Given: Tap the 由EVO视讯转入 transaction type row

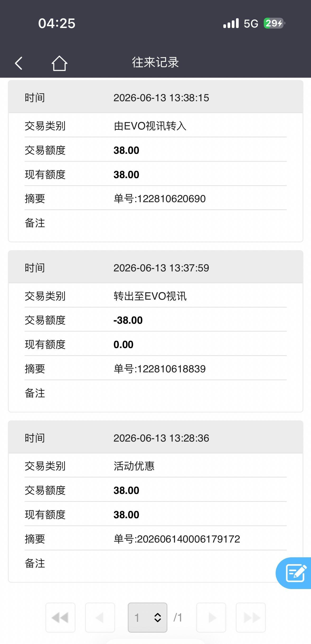Looking at the screenshot, I should tap(155, 126).
